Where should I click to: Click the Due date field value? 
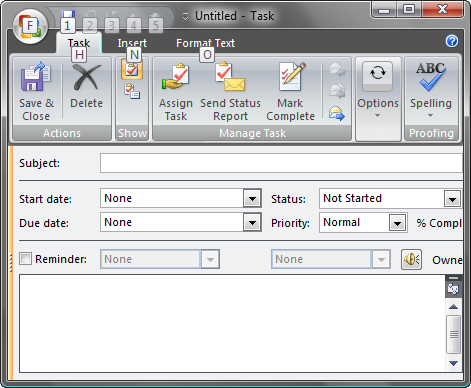[x=172, y=222]
